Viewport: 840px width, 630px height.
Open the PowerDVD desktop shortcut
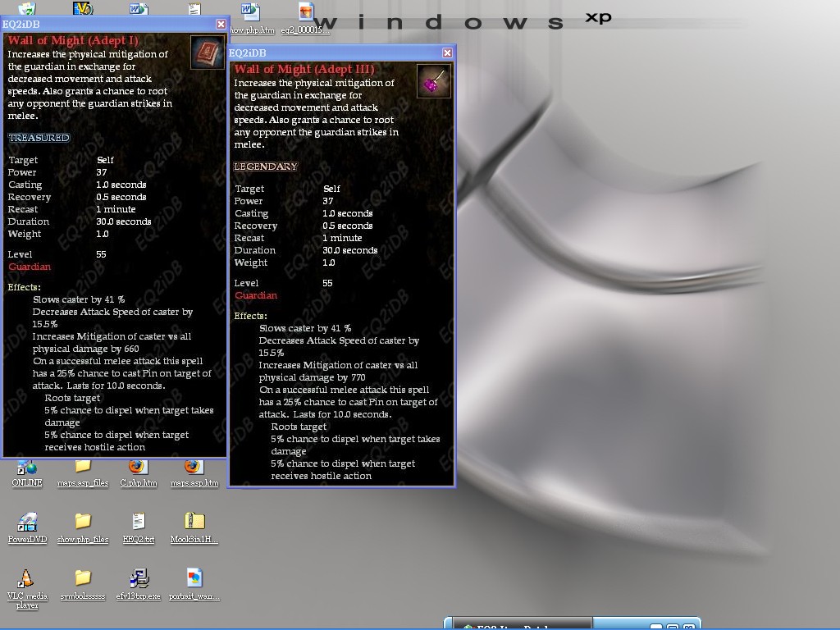click(x=27, y=523)
